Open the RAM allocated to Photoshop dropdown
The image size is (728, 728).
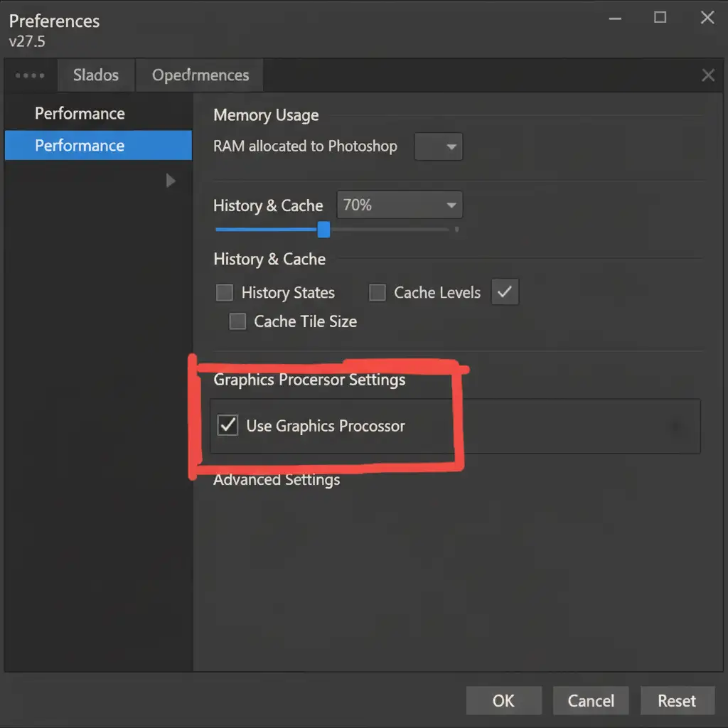point(439,147)
